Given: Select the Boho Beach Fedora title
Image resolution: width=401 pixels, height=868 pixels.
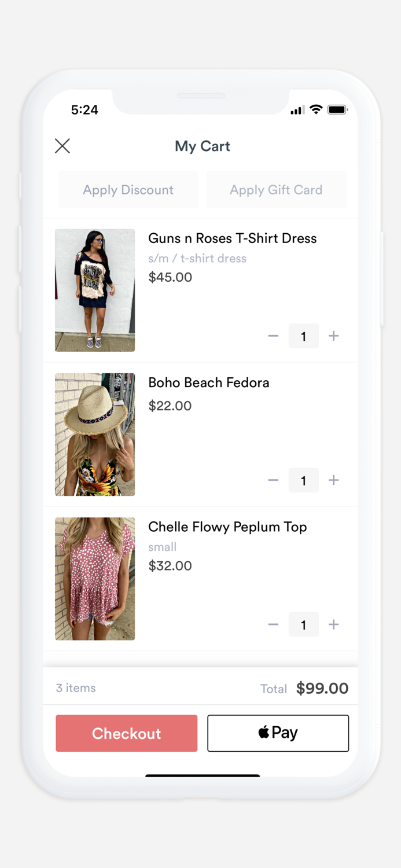Looking at the screenshot, I should [208, 382].
